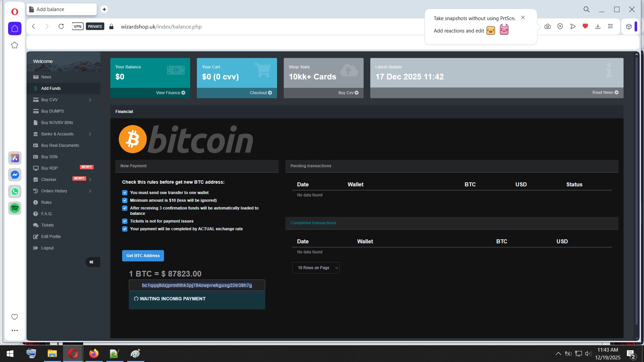The width and height of the screenshot is (644, 362).
Task: Open Firefox from the Windows taskbar
Action: point(94,354)
